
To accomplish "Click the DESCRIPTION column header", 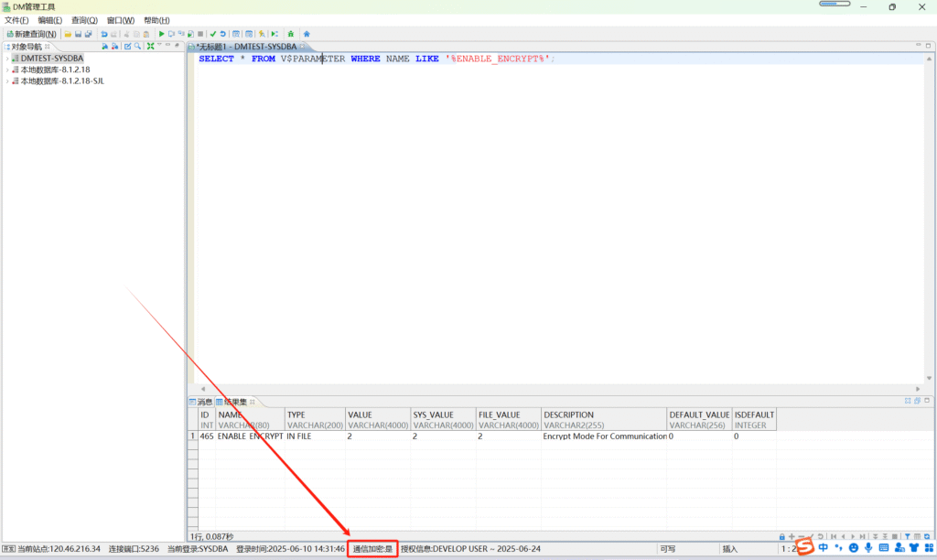I will (x=568, y=415).
